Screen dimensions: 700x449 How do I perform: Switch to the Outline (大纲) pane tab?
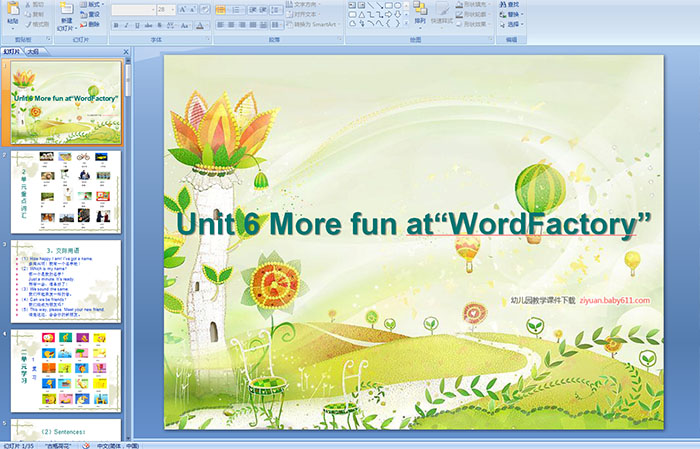click(x=33, y=52)
